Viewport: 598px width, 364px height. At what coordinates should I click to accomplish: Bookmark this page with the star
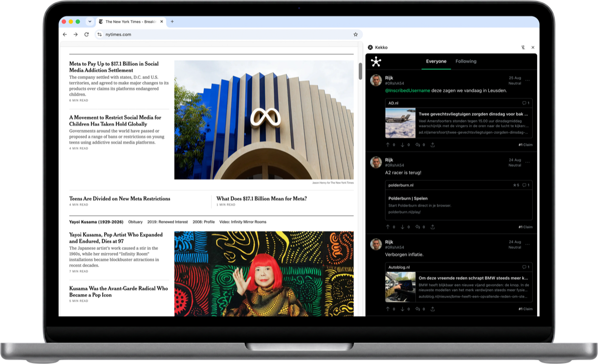tap(355, 34)
